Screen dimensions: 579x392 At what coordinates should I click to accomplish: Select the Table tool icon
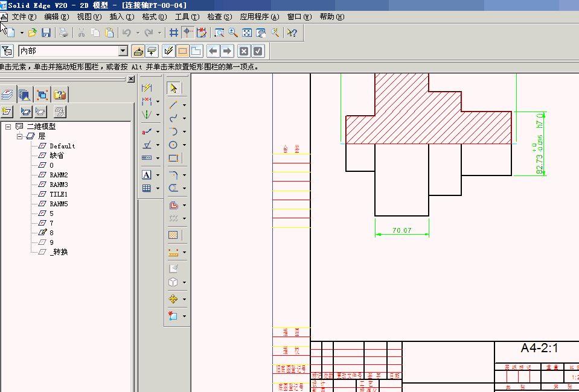click(147, 188)
